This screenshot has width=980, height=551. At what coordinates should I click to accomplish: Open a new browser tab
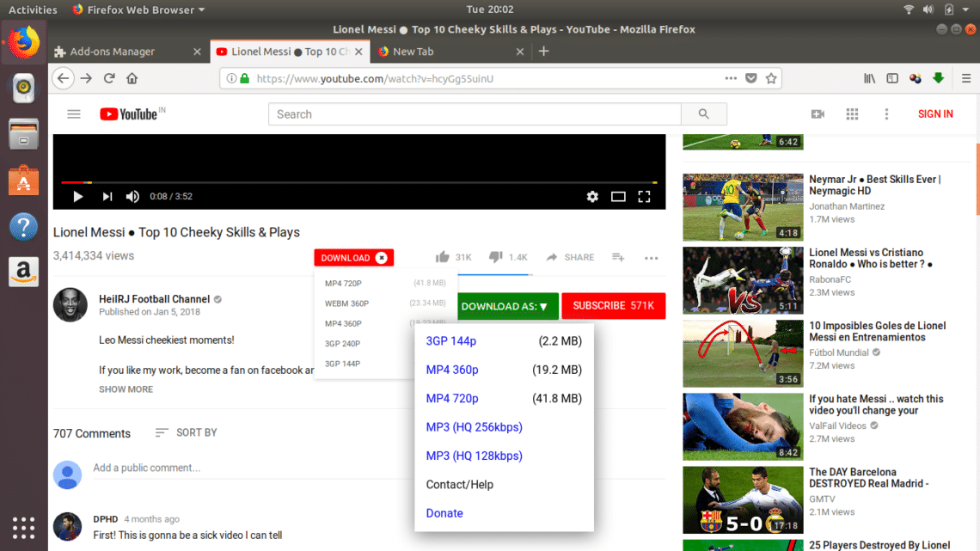click(x=544, y=52)
